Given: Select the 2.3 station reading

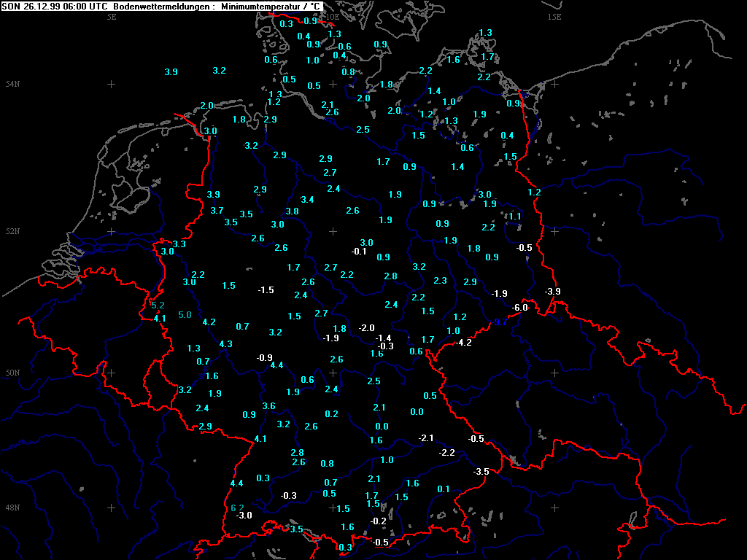Looking at the screenshot, I should click(x=440, y=281).
